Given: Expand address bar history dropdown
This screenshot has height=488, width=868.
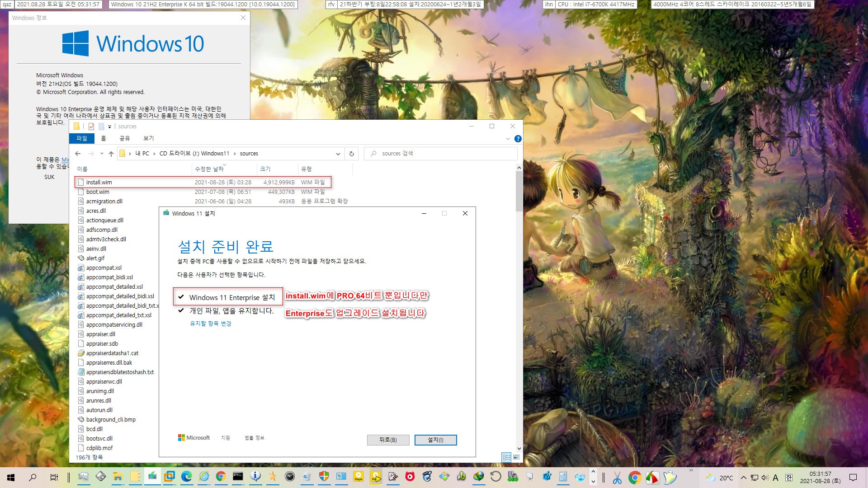Looking at the screenshot, I should 338,154.
